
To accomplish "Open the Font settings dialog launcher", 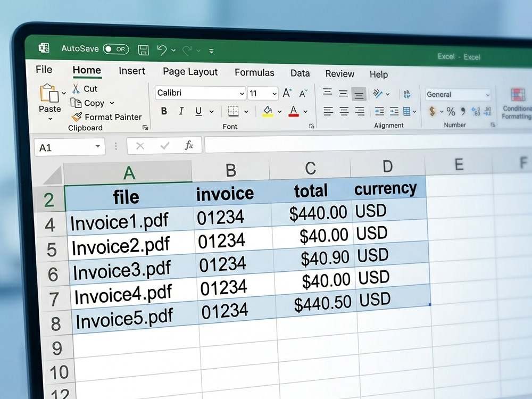I will click(312, 126).
